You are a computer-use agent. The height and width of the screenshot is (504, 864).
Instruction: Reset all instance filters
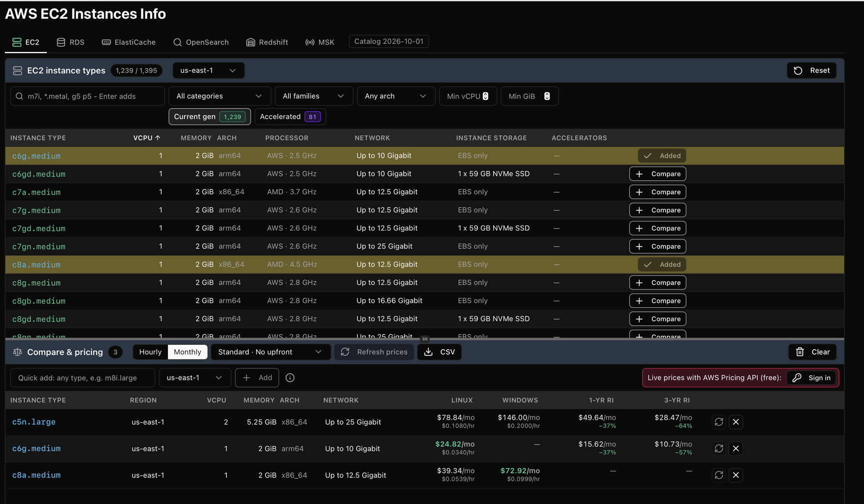(811, 71)
